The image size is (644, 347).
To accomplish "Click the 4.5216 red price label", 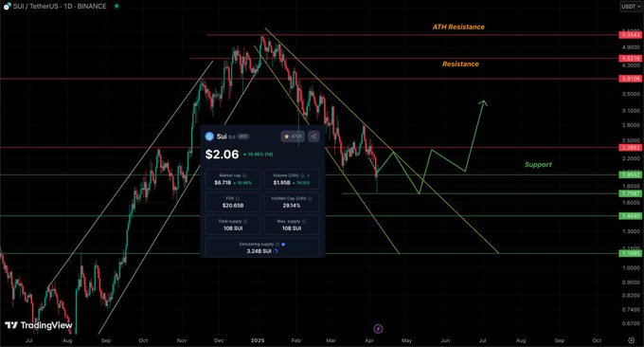I will 631,59.
